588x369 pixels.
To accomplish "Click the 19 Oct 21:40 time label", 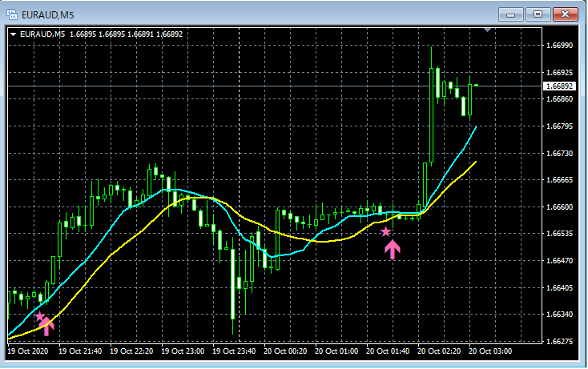I will pyautogui.click(x=80, y=351).
